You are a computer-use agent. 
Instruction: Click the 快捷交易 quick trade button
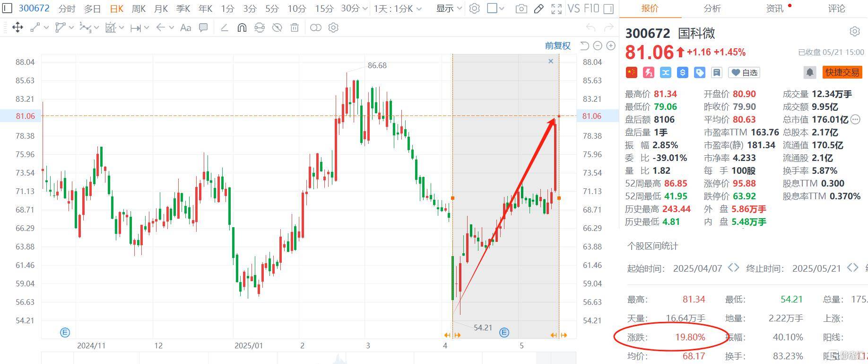[x=842, y=72]
